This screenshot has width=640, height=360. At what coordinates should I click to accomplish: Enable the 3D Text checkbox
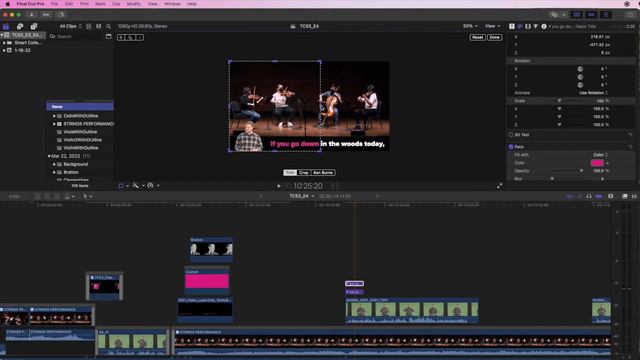(x=511, y=135)
